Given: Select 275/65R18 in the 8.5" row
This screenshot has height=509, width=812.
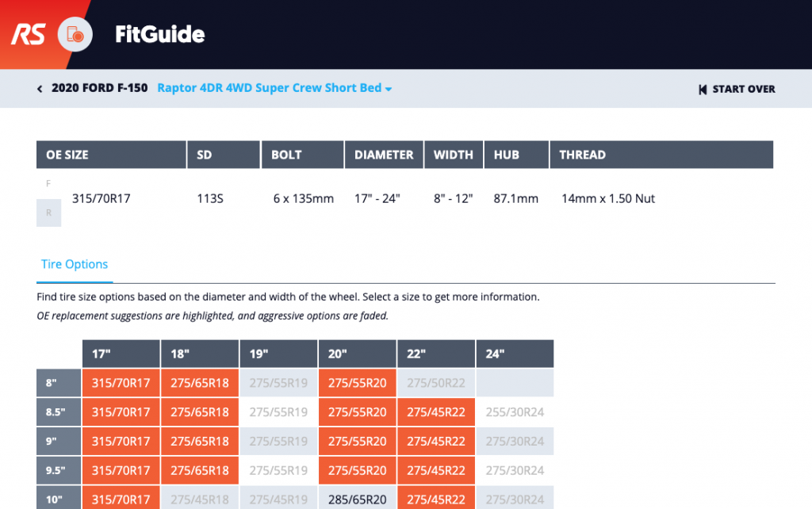Looking at the screenshot, I should point(200,411).
